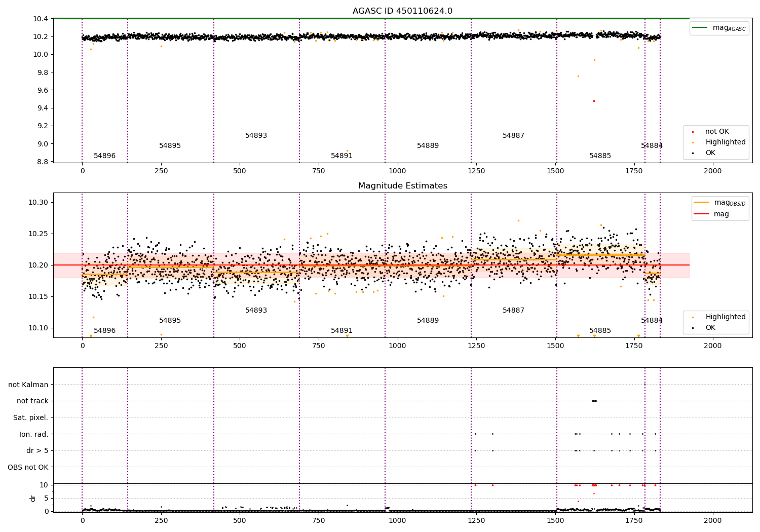Click the y-axis tick 8.8 in top plot
The width and height of the screenshot is (760, 532).
pos(43,162)
